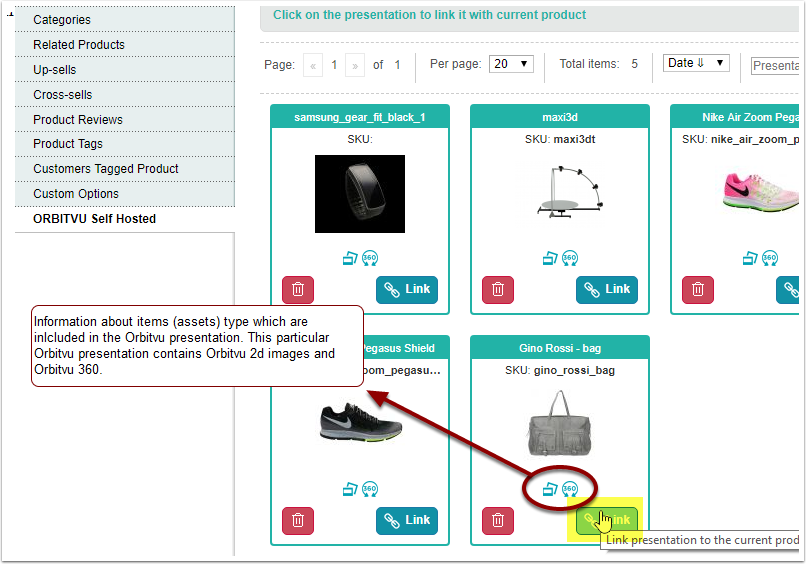Click the Gino Rossi - bag card title

pyautogui.click(x=560, y=348)
